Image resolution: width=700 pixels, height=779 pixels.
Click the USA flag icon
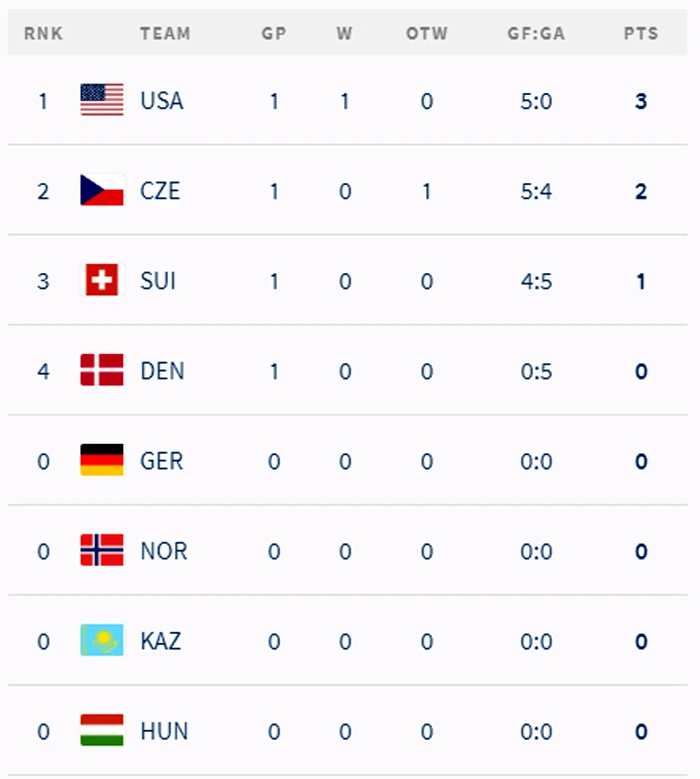[102, 100]
